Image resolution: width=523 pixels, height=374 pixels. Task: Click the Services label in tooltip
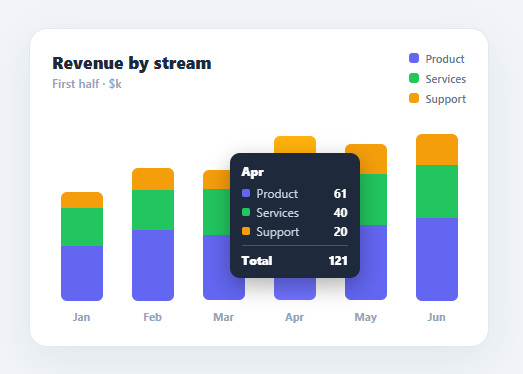pos(278,213)
